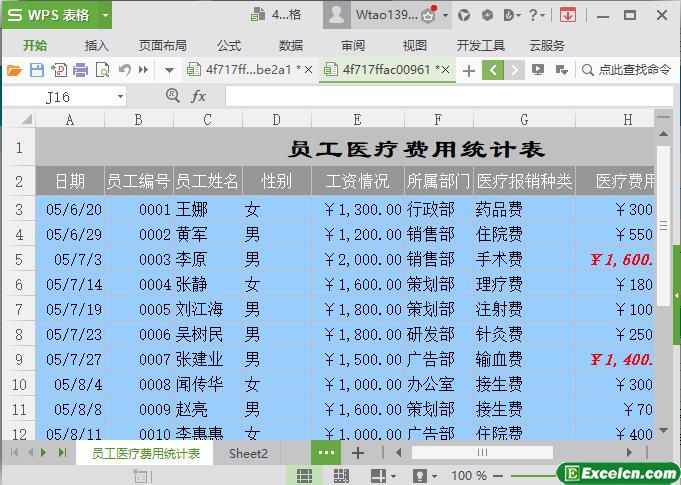
Task: Open the 插入 ribbon tab
Action: [96, 46]
